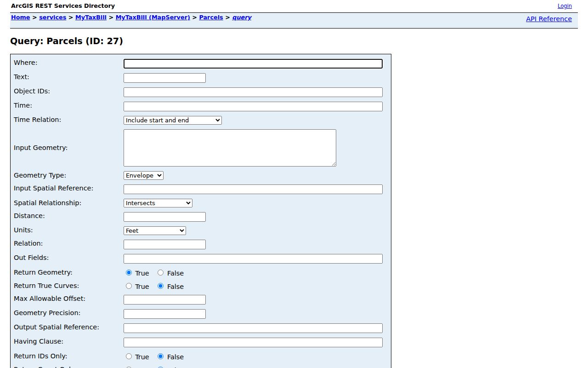
Task: Select False for Return True Curves
Action: (x=160, y=286)
